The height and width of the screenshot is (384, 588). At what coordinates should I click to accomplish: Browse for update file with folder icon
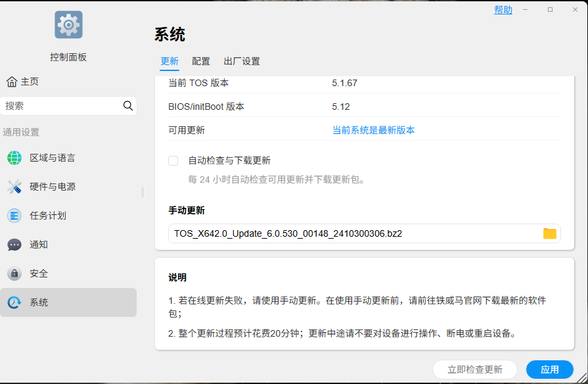[x=549, y=233]
